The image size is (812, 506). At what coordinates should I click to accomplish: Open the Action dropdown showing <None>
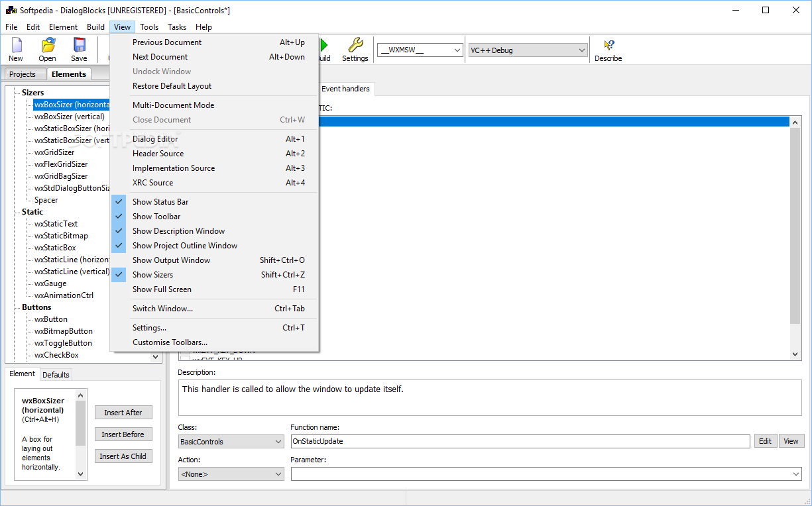(231, 474)
